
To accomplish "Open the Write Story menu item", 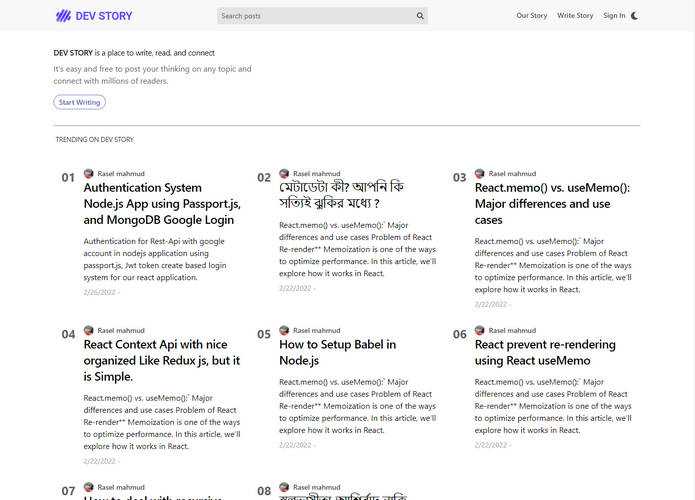I will 575,16.
